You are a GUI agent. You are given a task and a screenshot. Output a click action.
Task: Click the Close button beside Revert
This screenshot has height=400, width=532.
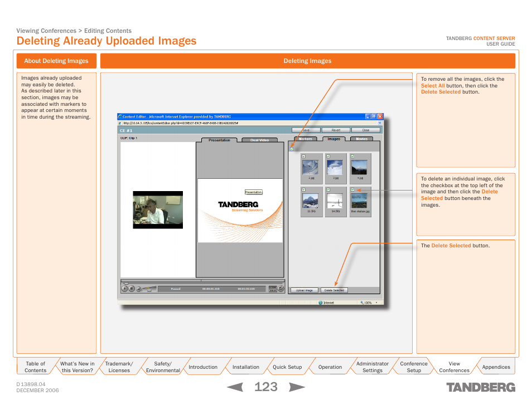[366, 130]
